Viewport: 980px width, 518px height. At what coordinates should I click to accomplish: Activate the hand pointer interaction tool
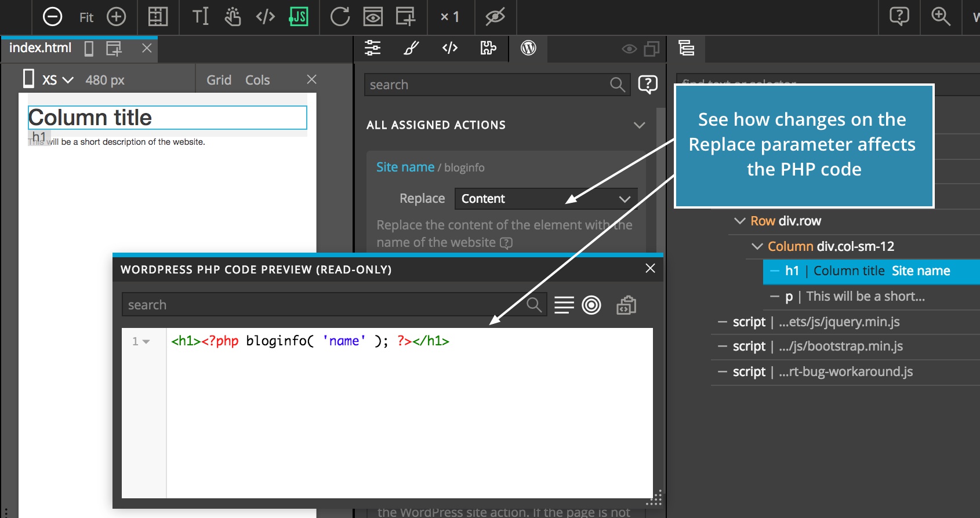(233, 17)
